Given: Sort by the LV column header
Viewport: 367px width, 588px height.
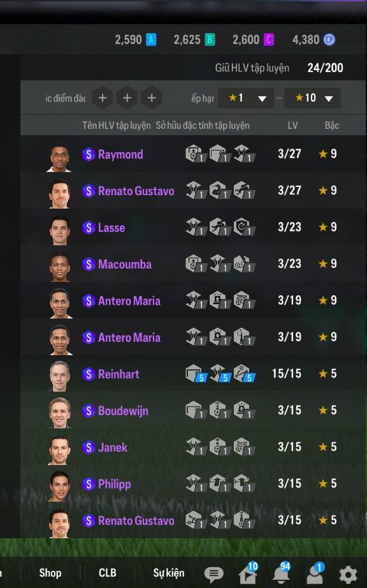Looking at the screenshot, I should 292,125.
